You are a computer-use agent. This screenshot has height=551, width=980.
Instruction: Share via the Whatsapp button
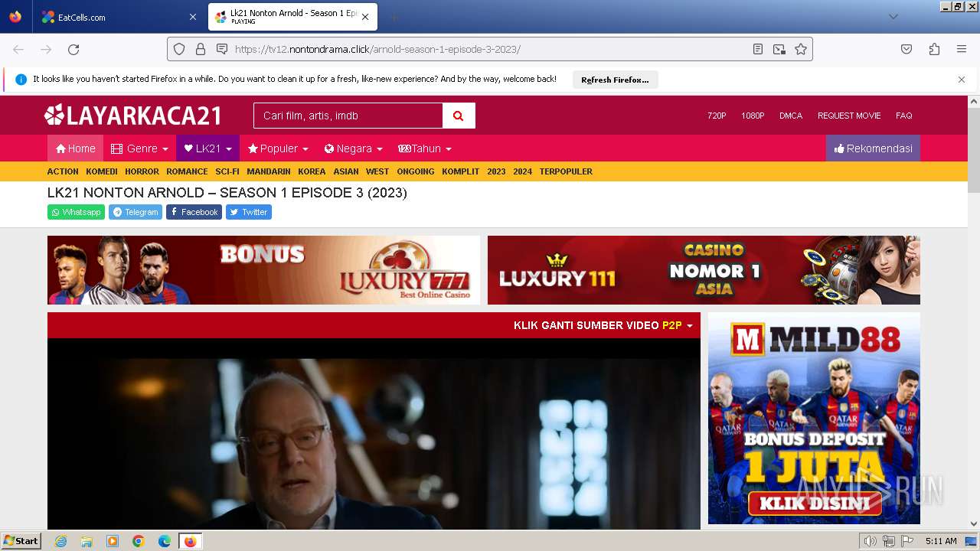click(76, 212)
